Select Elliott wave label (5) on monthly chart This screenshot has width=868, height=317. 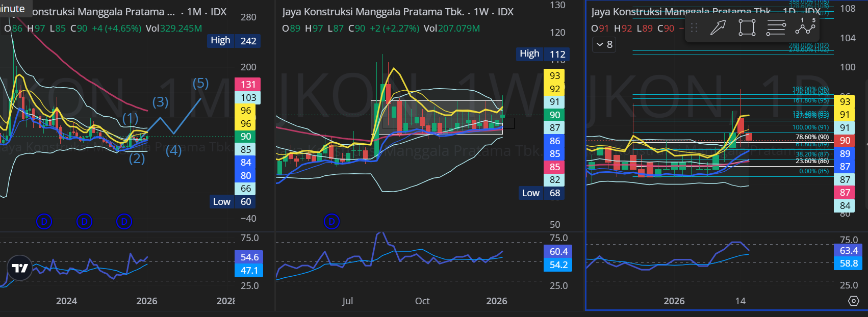(200, 83)
